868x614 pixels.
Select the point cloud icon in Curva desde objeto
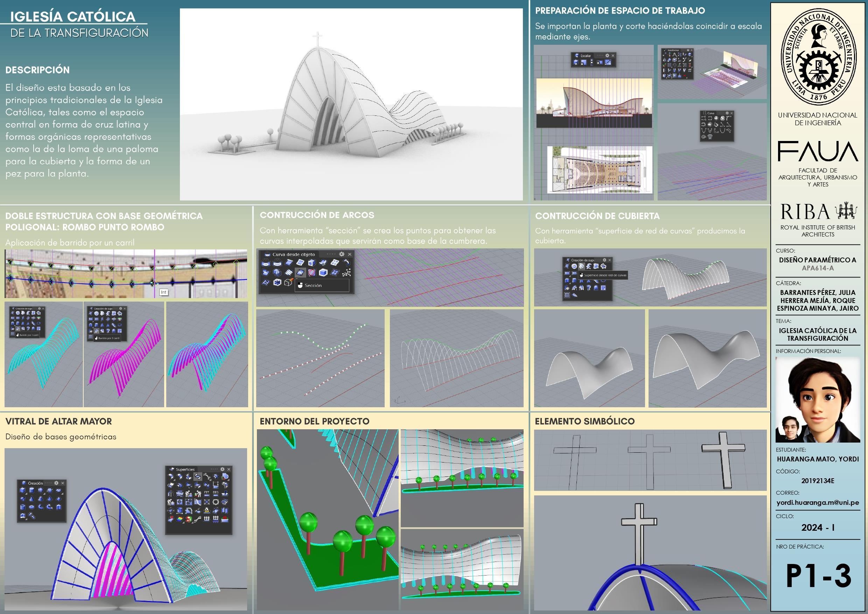click(x=346, y=272)
